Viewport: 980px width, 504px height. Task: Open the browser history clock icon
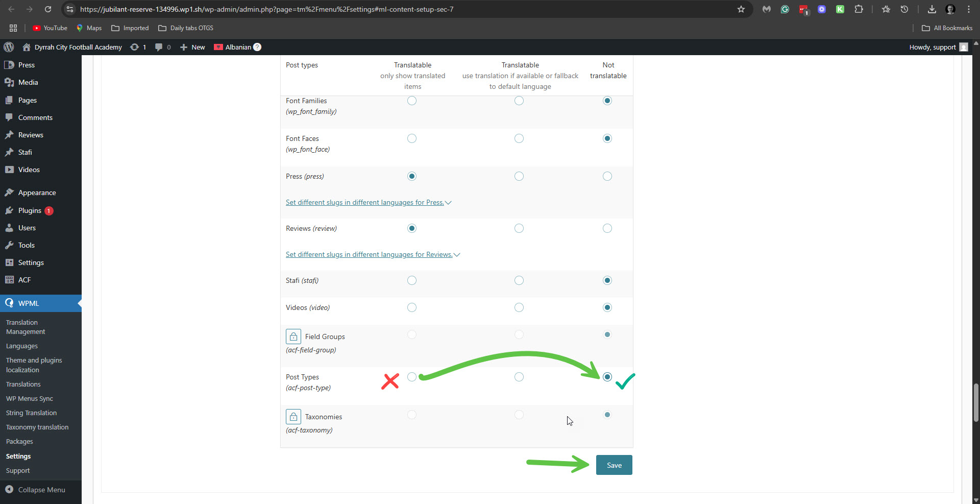tap(904, 9)
